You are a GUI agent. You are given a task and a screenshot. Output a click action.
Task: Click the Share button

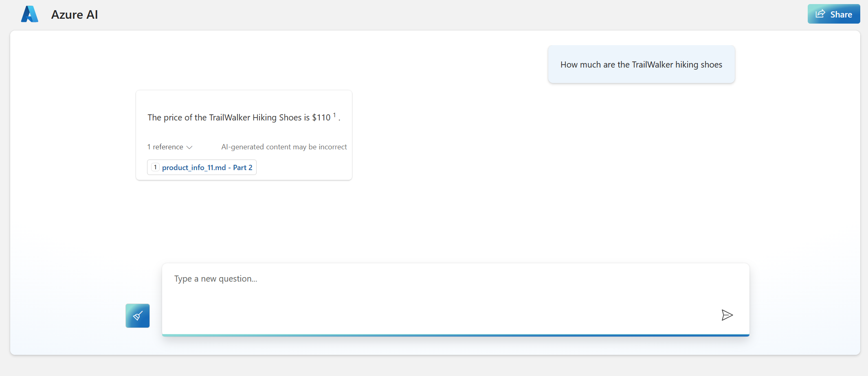coord(833,14)
